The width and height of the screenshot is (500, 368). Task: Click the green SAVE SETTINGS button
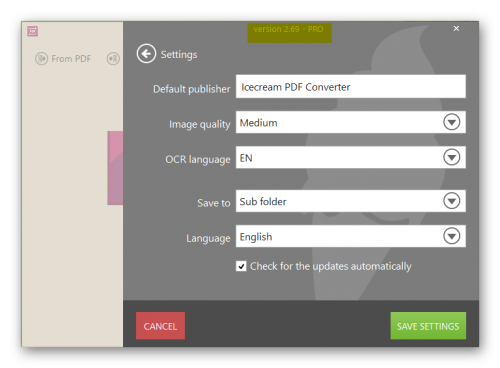point(428,326)
